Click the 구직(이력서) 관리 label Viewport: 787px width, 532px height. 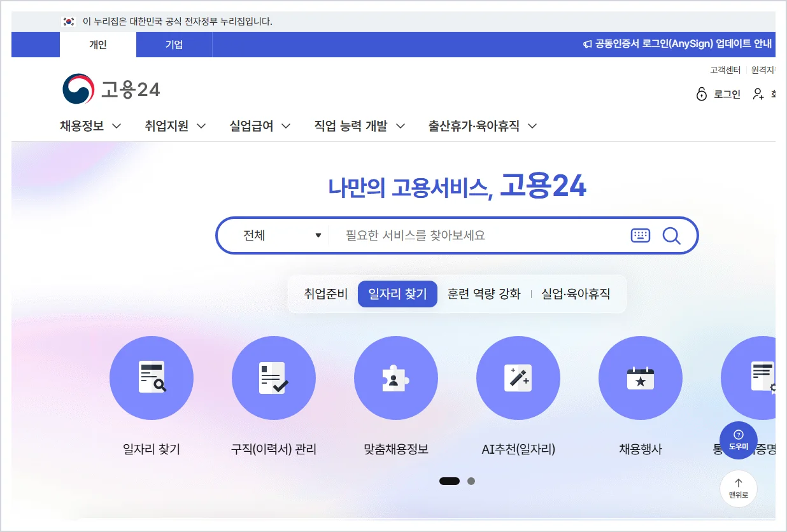[x=274, y=449]
